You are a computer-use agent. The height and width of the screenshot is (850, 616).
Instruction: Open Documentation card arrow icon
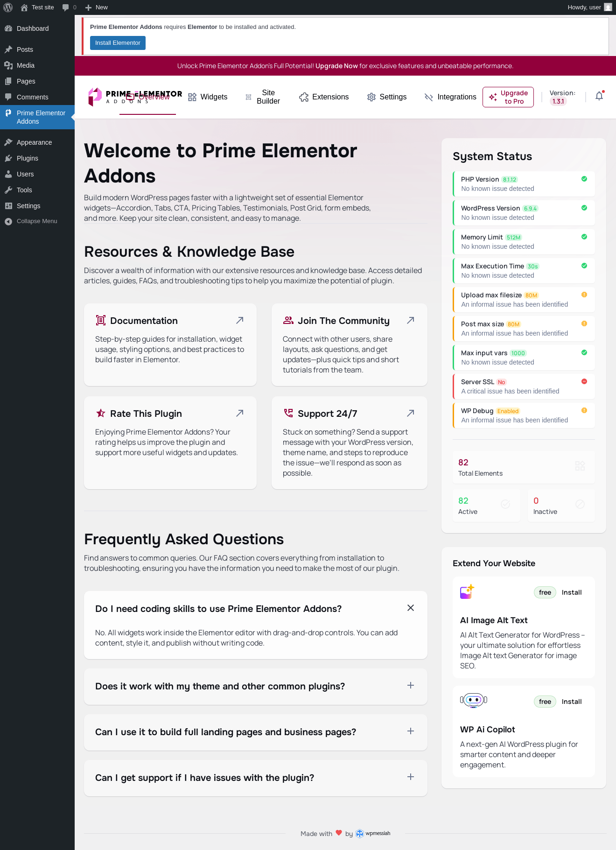click(x=240, y=320)
